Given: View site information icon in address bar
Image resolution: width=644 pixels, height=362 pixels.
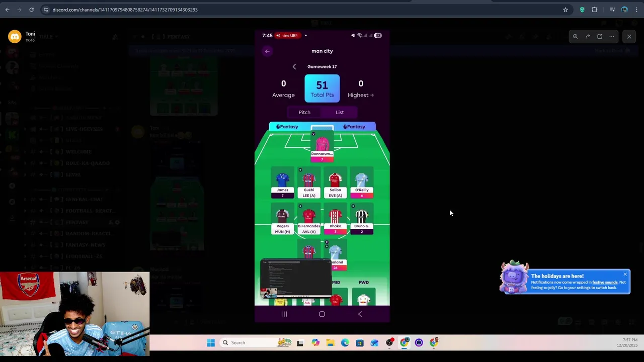Looking at the screenshot, I should click(x=46, y=10).
